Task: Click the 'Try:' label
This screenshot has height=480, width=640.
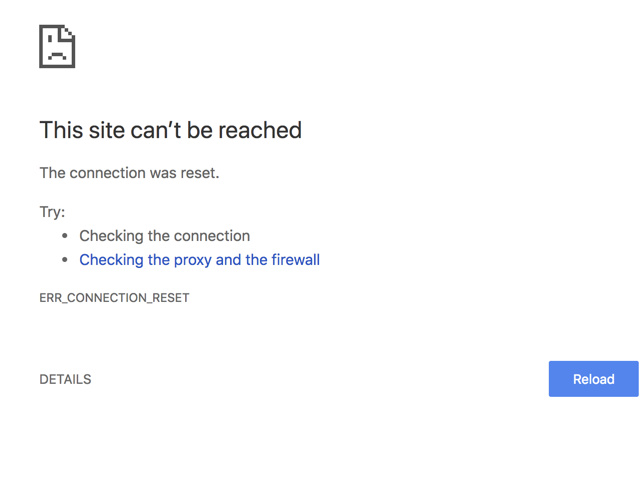Action: 52,212
